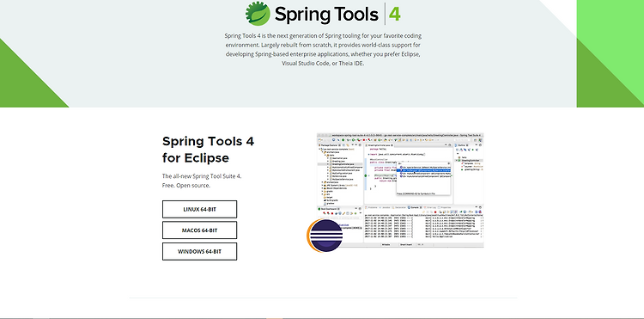Click "The all-new Spring Tool Suite 4." text
Screen dimensions: 644x319
[202, 176]
